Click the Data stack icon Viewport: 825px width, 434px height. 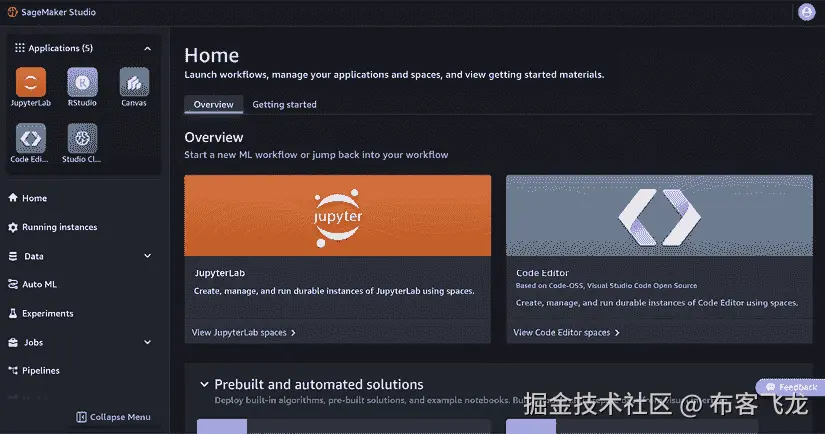[13, 256]
